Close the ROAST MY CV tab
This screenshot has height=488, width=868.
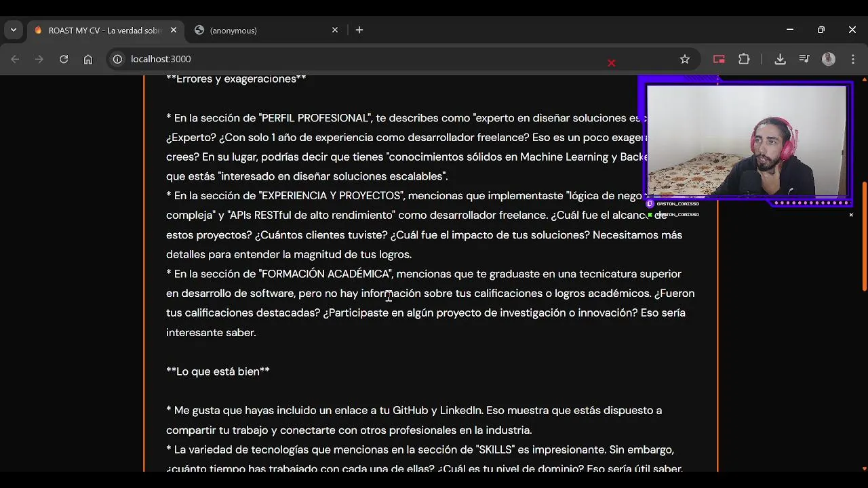point(174,30)
